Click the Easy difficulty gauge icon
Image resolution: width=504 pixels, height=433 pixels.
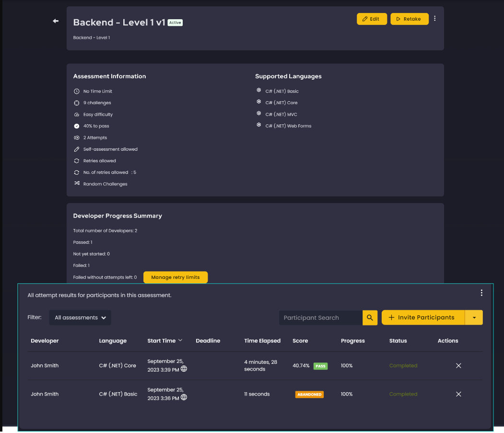(77, 115)
